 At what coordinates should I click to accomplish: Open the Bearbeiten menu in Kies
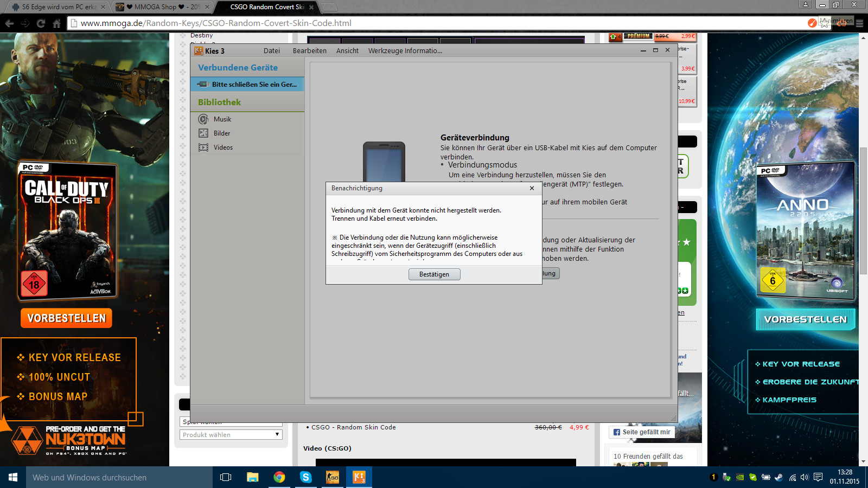(310, 51)
